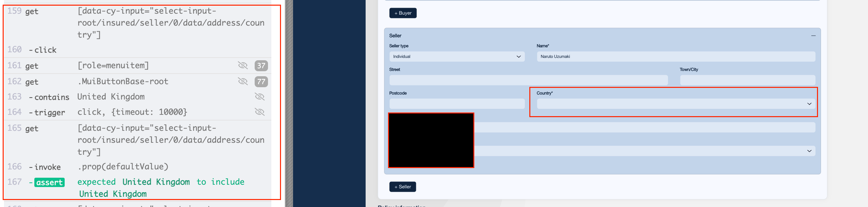The width and height of the screenshot is (868, 207).
Task: Open the Seller type dropdown showing Individual
Action: (457, 57)
